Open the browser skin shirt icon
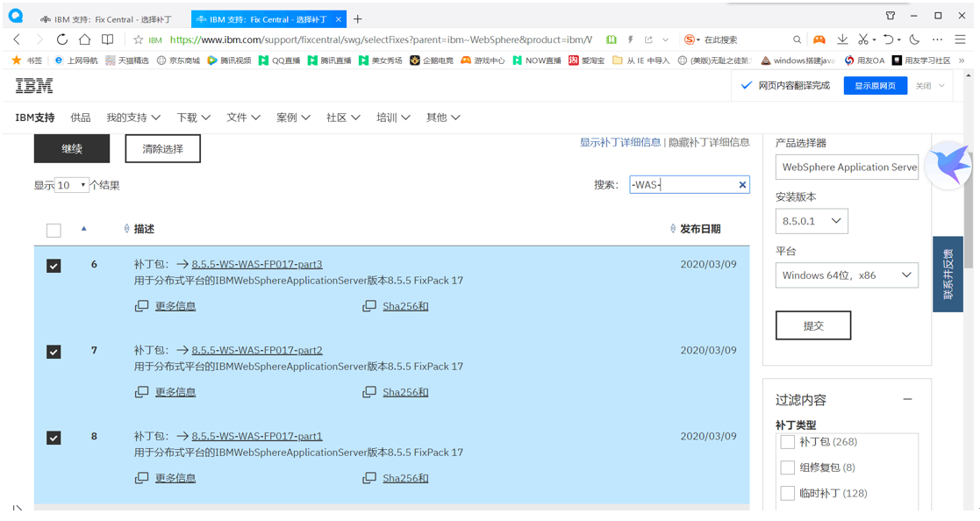980x521 pixels. point(890,16)
